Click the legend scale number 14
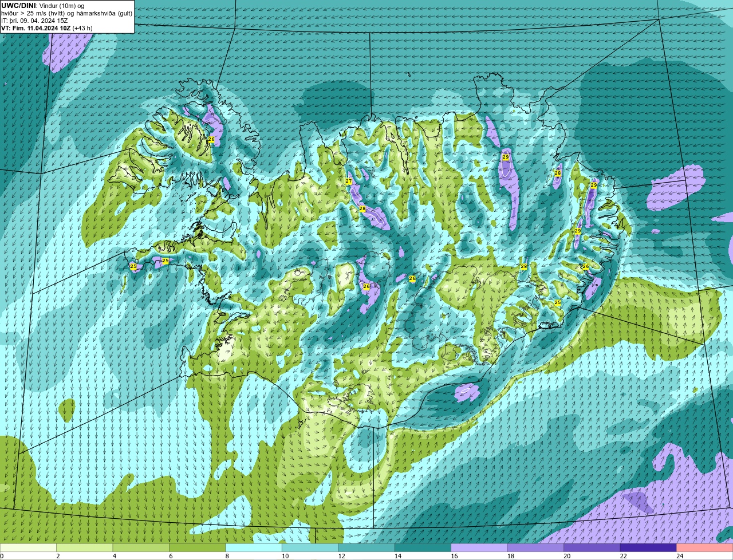Image resolution: width=733 pixels, height=560 pixels. point(398,556)
